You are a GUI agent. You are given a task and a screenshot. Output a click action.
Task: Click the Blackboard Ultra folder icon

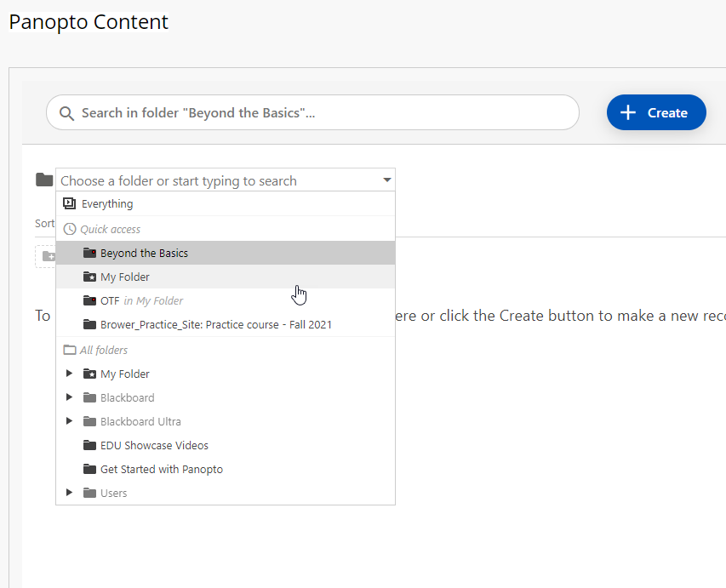point(89,421)
